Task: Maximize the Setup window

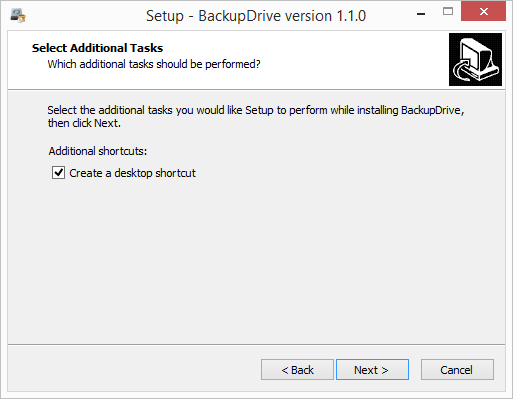Action: pyautogui.click(x=448, y=12)
